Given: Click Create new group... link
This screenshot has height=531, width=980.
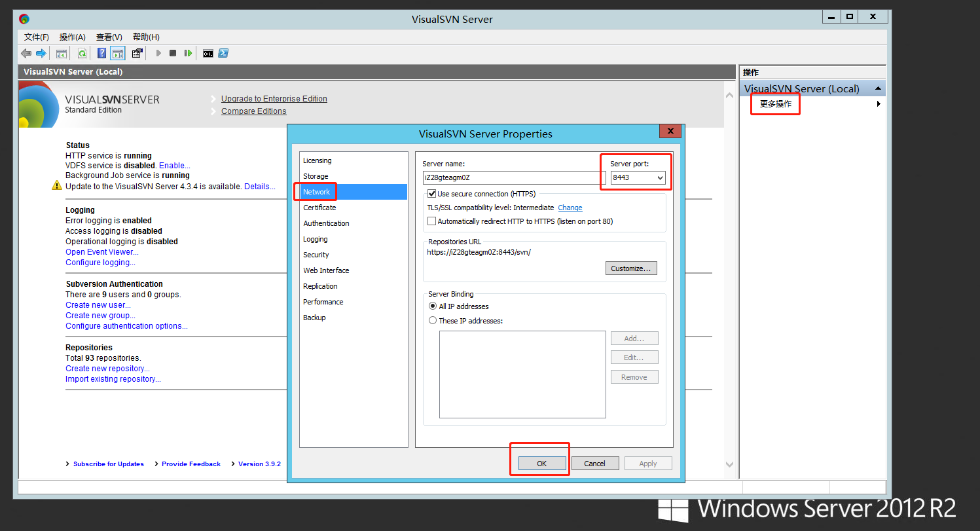Looking at the screenshot, I should [x=101, y=316].
